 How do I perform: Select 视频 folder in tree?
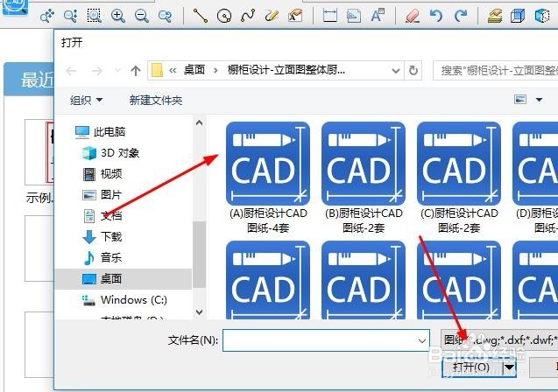[102, 174]
